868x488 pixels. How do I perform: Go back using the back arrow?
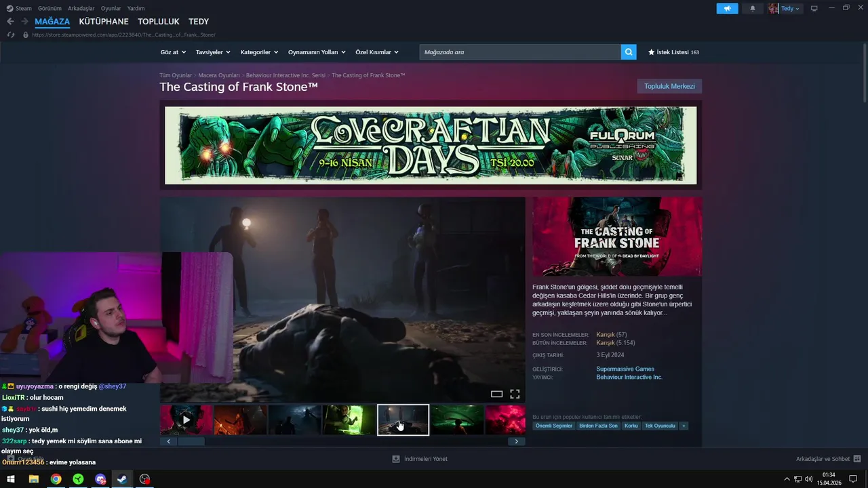click(x=10, y=22)
